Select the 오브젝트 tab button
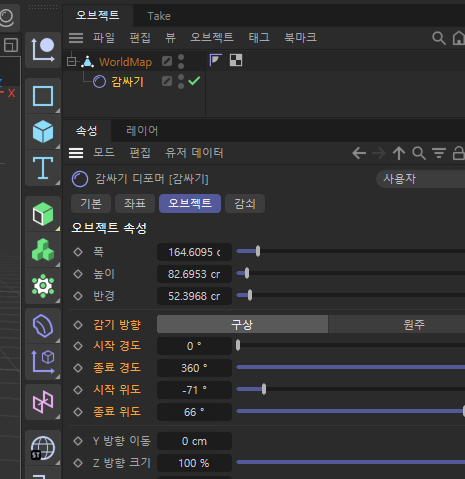 point(190,203)
